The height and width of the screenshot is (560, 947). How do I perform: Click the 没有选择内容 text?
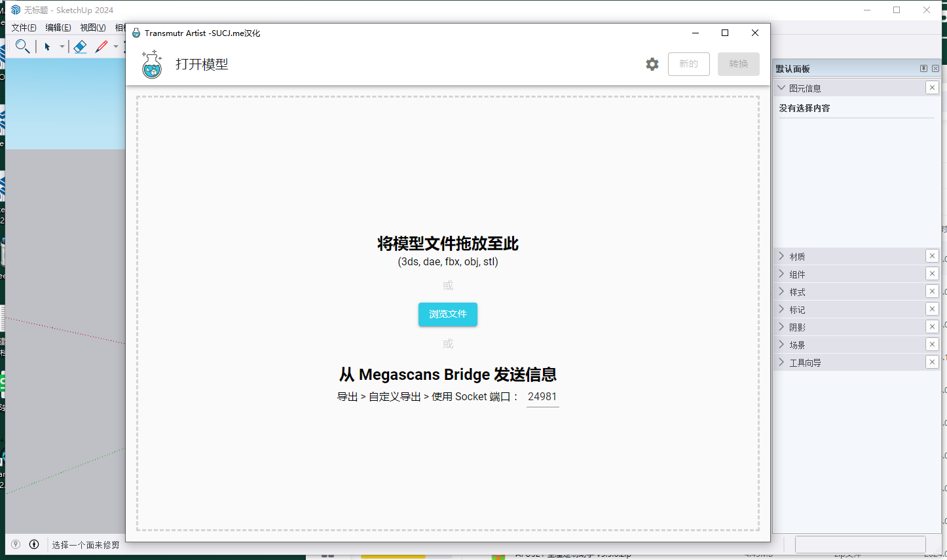click(x=804, y=108)
